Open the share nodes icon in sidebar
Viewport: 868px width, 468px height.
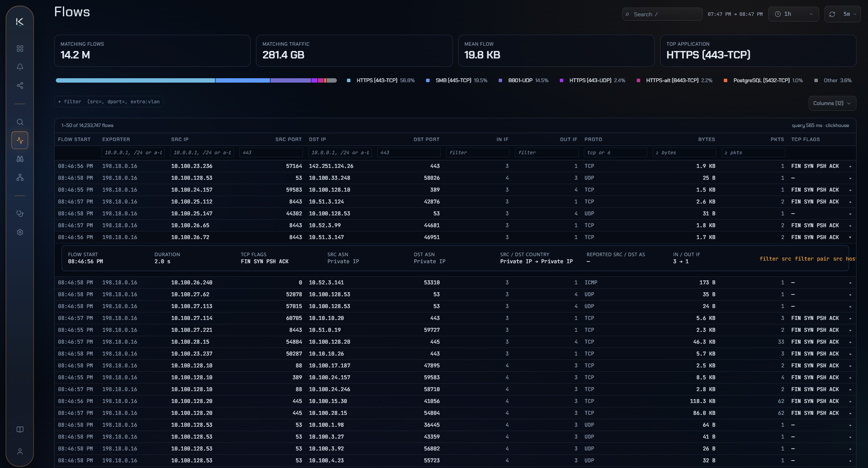point(20,85)
